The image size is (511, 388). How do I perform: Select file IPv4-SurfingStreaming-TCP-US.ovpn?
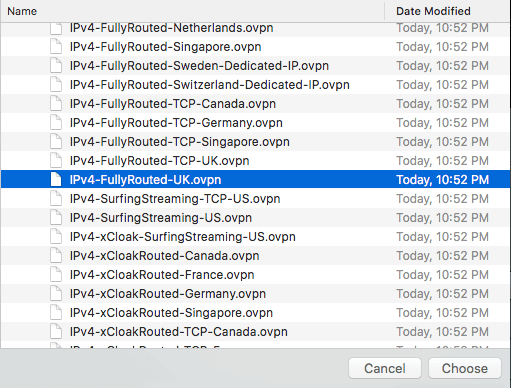click(255, 199)
